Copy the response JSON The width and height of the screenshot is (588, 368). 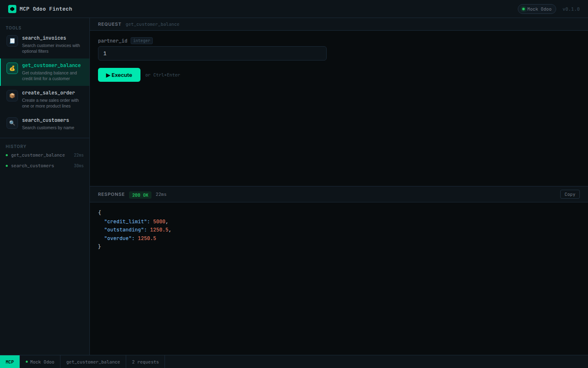[x=570, y=195]
